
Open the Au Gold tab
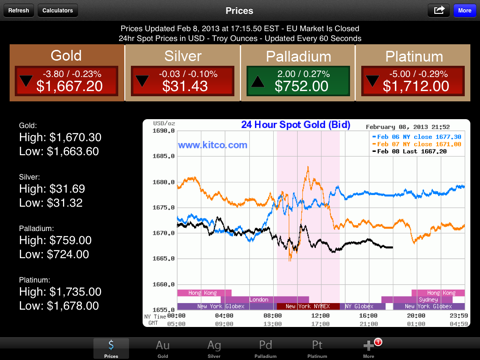[163, 349]
